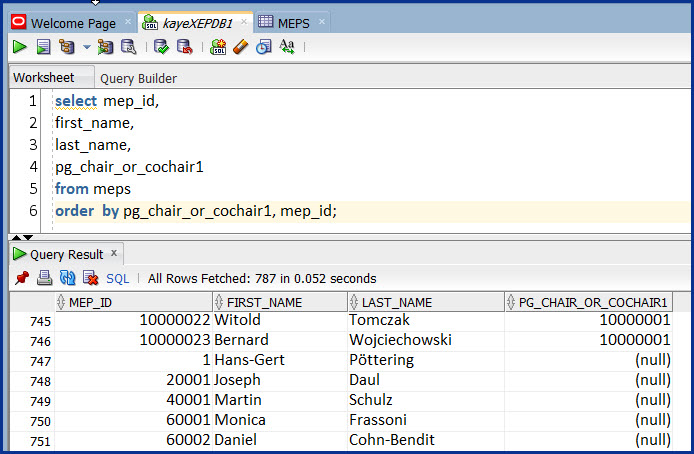Click the (null) cell in Joseph's row
694x454 pixels.
(x=588, y=380)
